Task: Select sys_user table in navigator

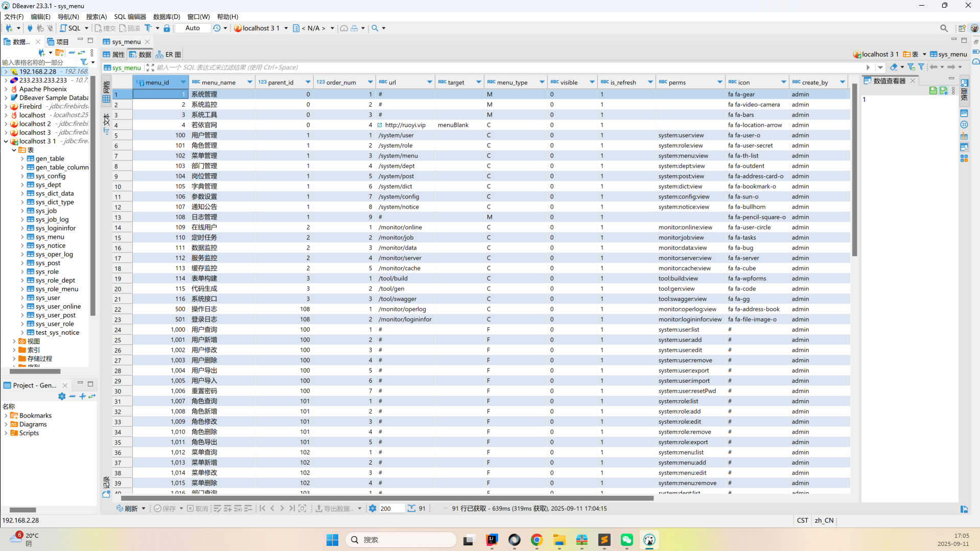Action: pos(48,298)
